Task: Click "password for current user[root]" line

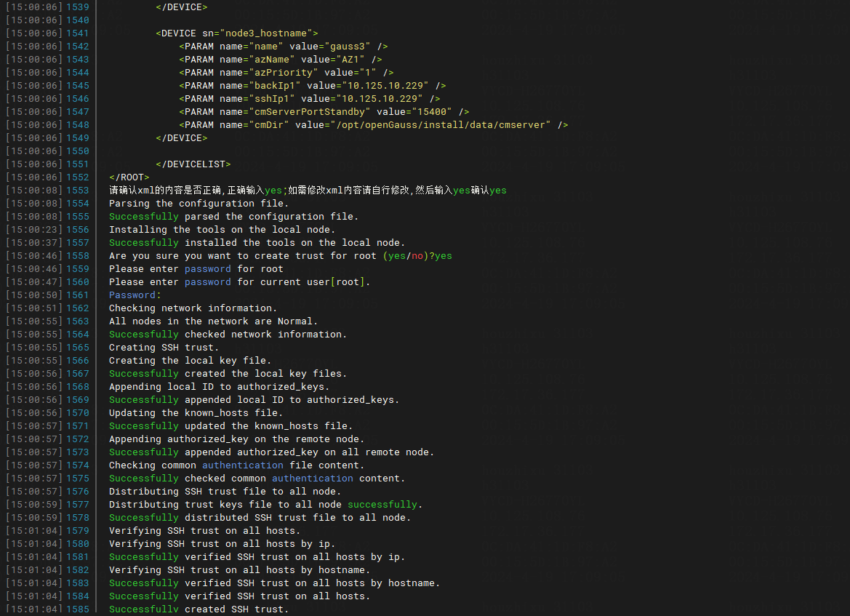Action: coord(240,281)
